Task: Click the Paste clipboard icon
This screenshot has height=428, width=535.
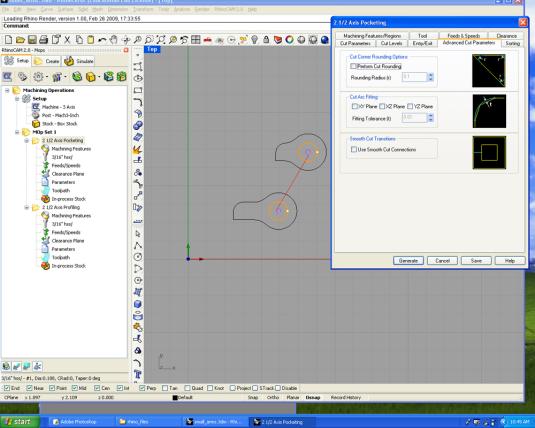Action: point(90,40)
